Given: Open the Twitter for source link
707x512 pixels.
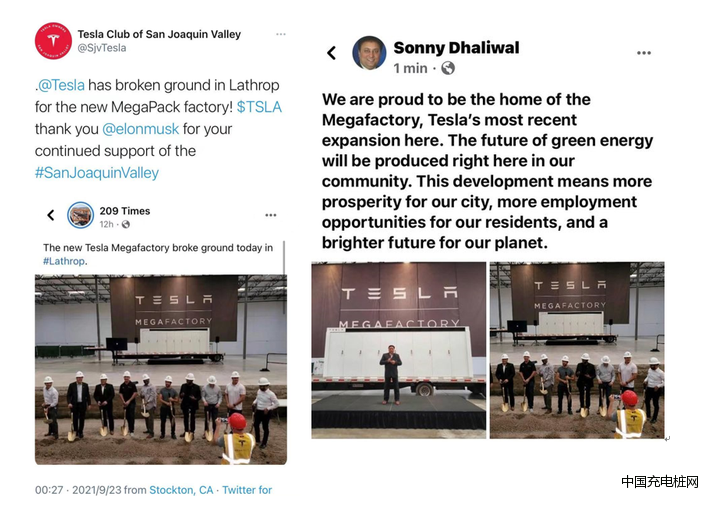Looking at the screenshot, I should tap(247, 490).
